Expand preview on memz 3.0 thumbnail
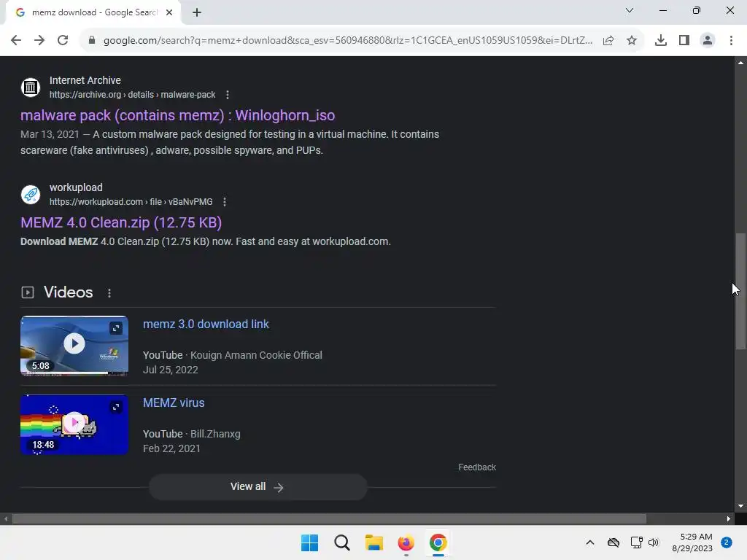 tap(116, 328)
